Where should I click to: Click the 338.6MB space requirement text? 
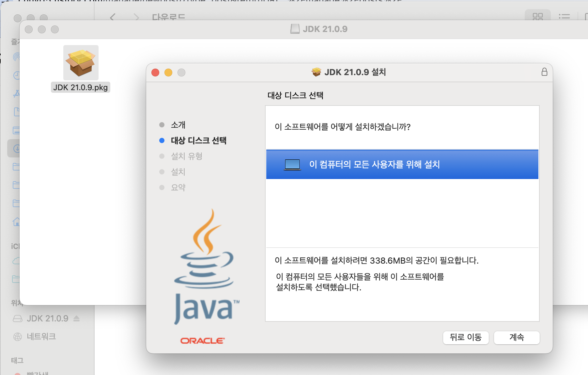(377, 260)
